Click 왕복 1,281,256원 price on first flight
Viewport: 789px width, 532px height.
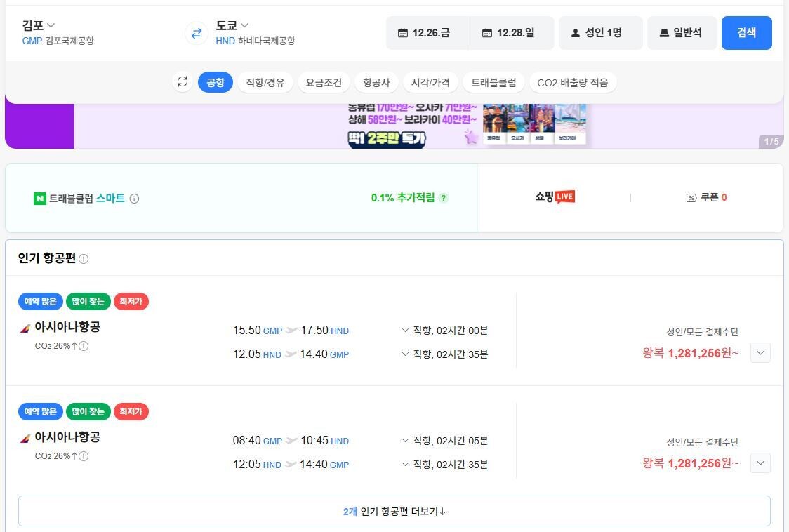tap(690, 353)
